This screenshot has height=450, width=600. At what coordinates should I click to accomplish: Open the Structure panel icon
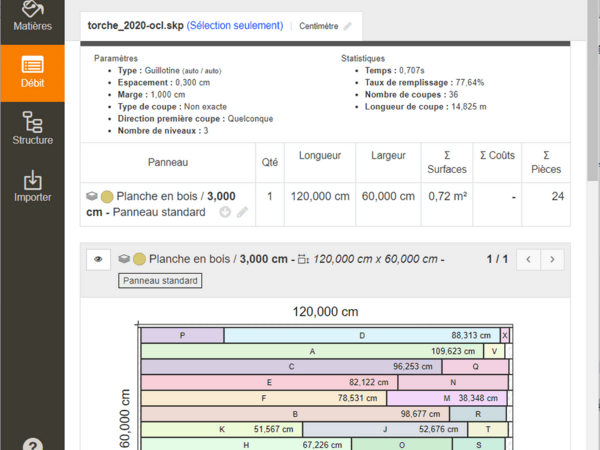(x=32, y=129)
